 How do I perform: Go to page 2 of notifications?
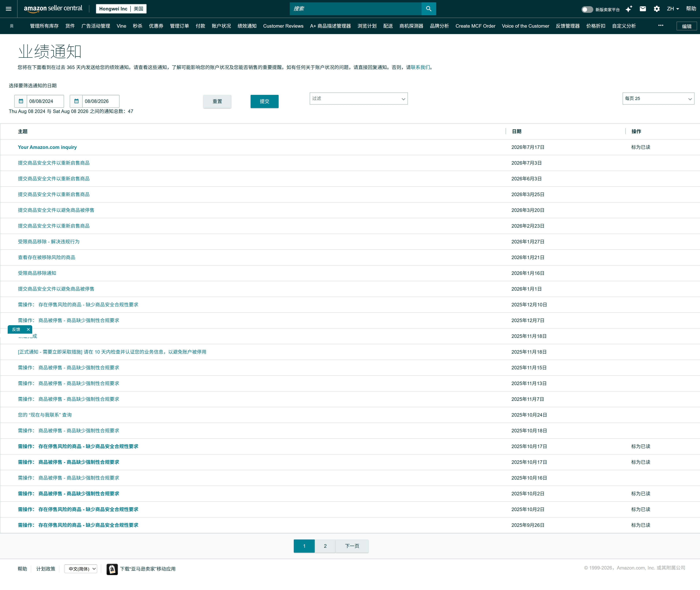[325, 546]
